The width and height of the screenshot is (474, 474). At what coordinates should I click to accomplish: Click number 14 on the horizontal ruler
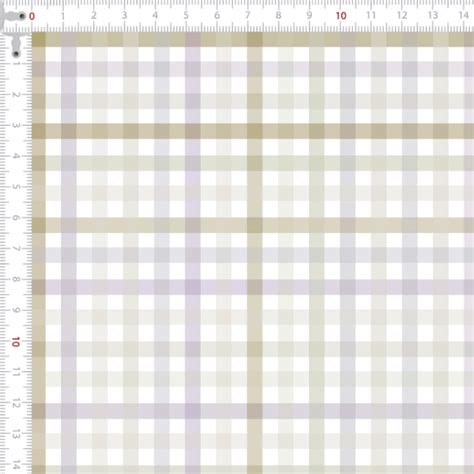464,15
